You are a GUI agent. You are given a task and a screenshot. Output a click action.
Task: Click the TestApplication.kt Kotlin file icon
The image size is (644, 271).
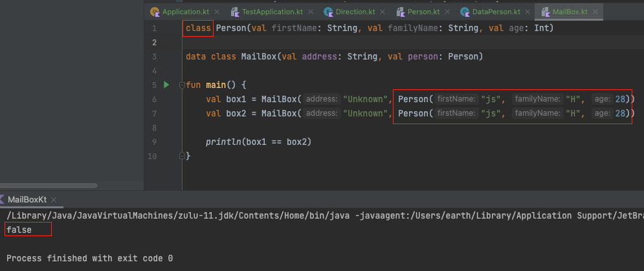click(x=235, y=12)
